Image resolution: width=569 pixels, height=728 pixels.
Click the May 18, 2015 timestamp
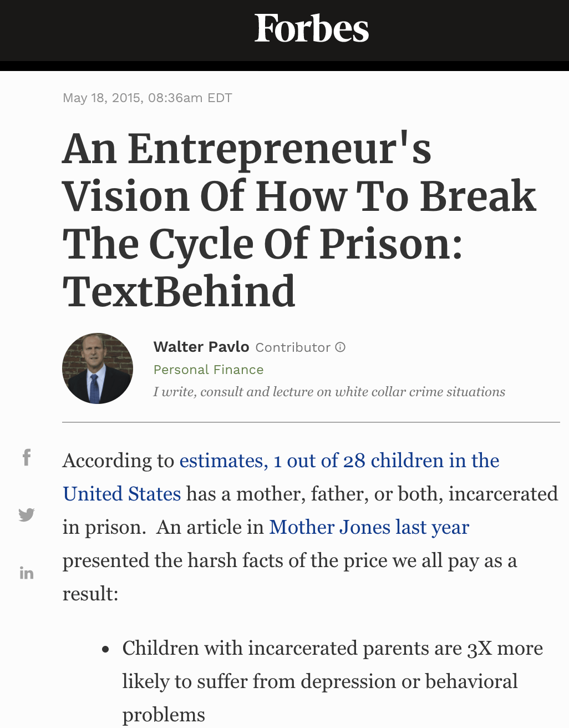pyautogui.click(x=147, y=98)
